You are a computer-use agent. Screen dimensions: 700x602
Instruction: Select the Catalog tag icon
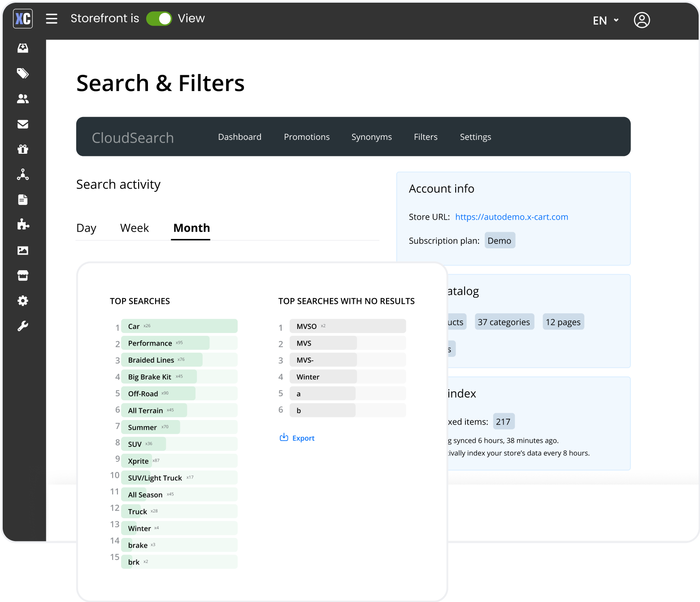[x=23, y=73]
